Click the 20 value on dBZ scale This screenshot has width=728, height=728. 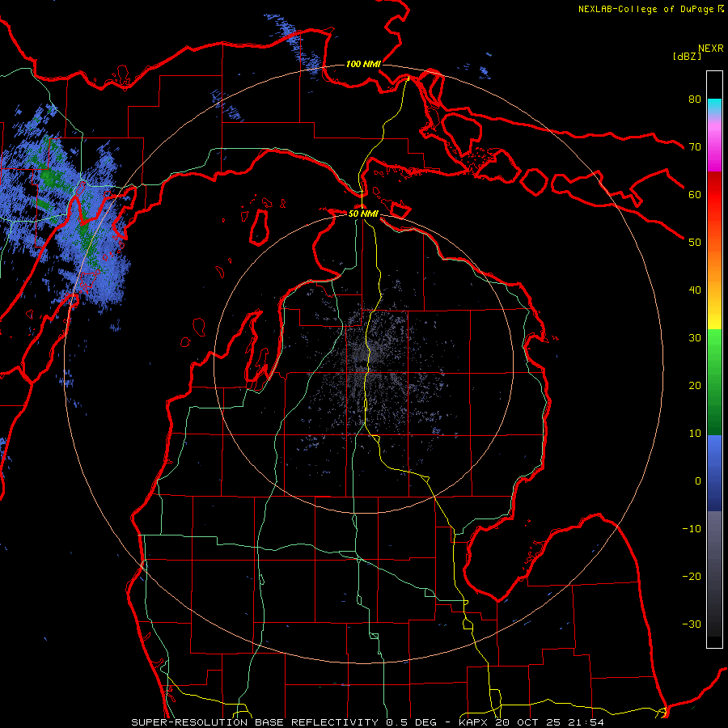[x=695, y=385]
